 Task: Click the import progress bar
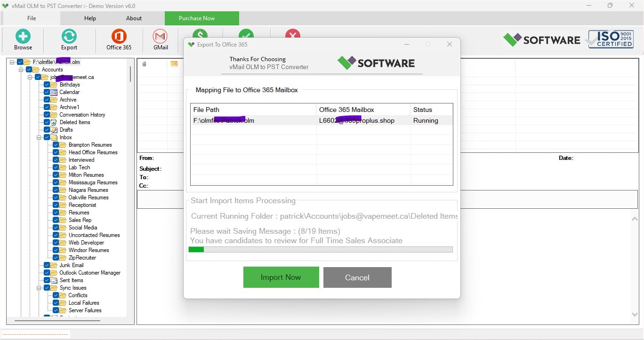tap(321, 250)
